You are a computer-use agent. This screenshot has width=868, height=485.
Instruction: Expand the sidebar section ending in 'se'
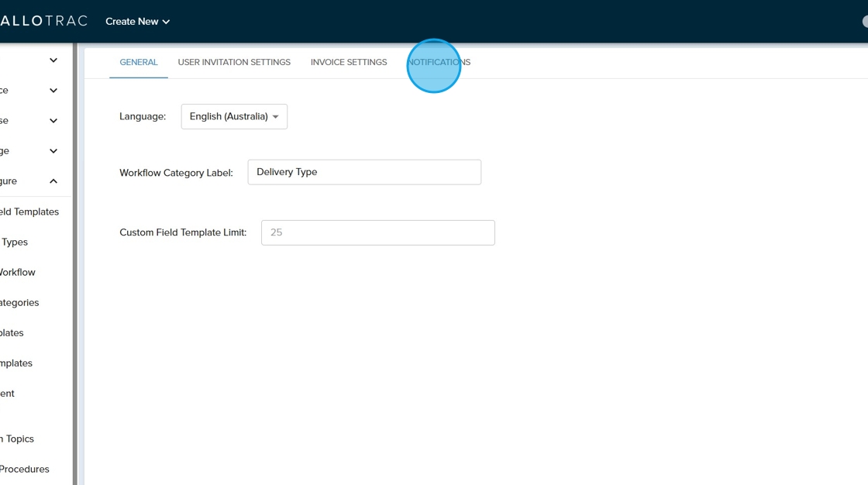[53, 121]
